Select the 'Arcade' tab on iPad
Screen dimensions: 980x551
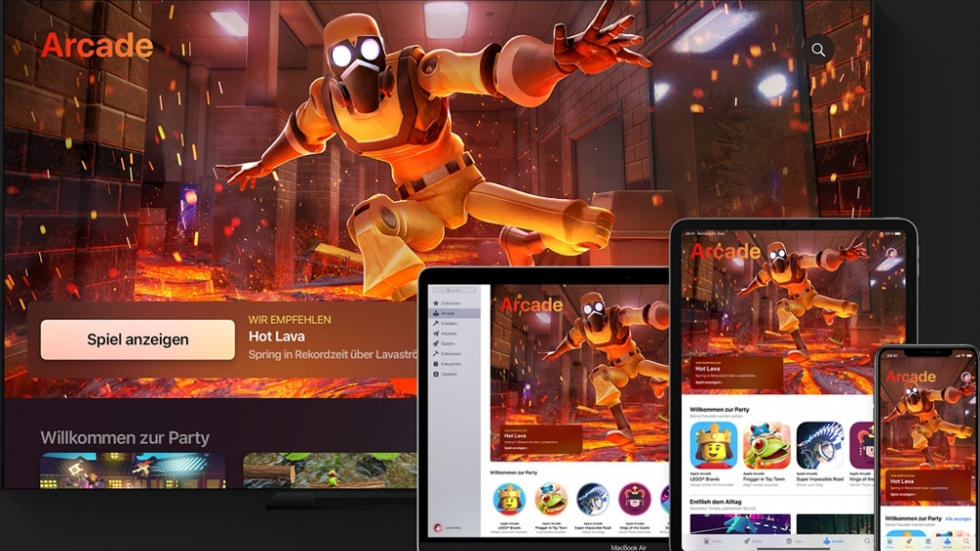pyautogui.click(x=834, y=541)
